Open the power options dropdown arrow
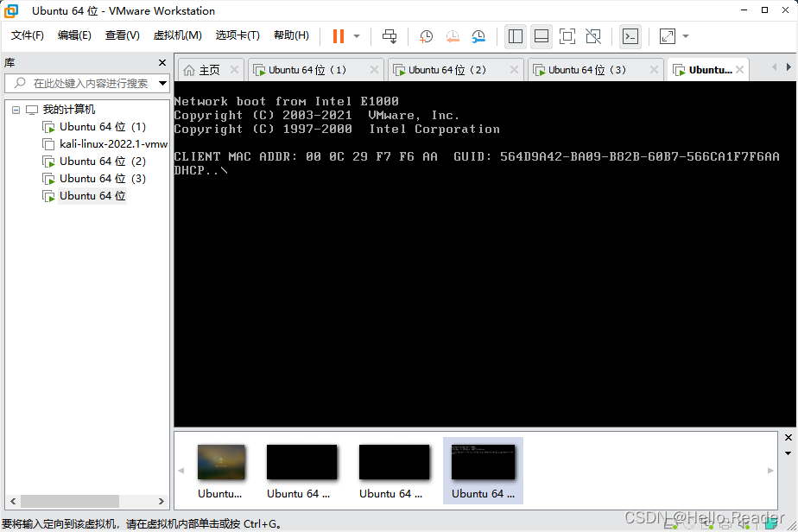Viewport: 798px width, 532px height. pos(357,36)
